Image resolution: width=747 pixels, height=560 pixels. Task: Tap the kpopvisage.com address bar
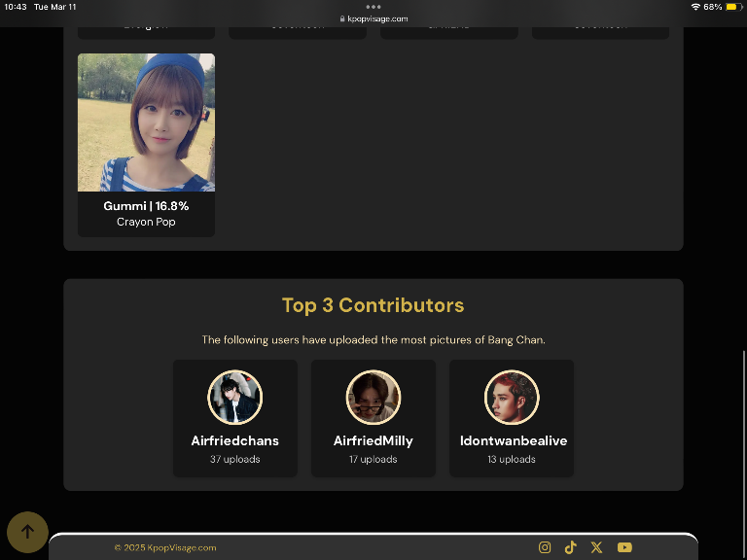click(x=373, y=19)
